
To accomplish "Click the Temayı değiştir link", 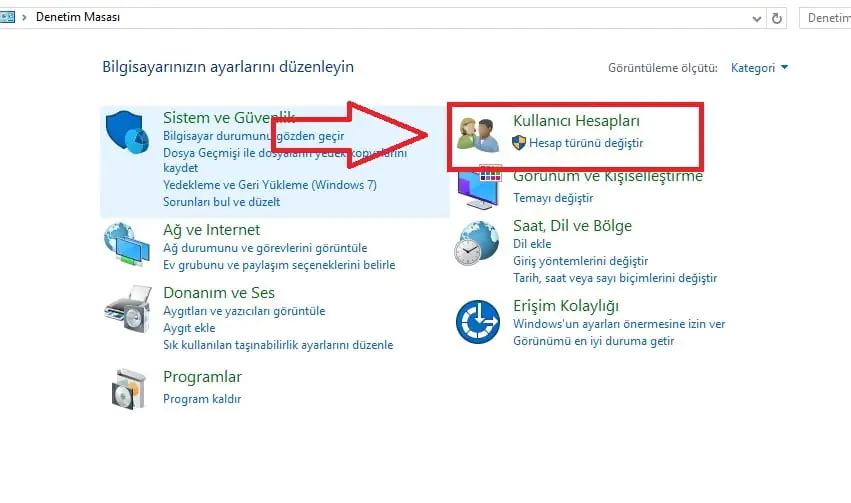I will point(553,198).
